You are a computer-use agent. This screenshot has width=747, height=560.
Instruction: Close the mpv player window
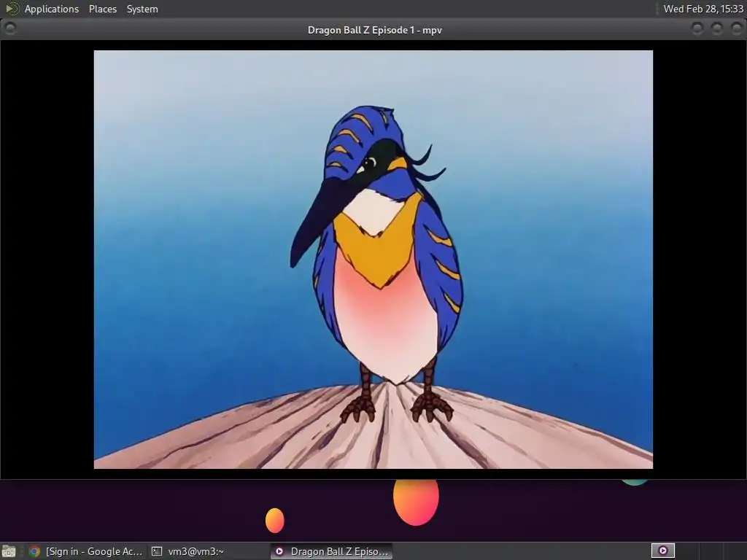coord(736,29)
